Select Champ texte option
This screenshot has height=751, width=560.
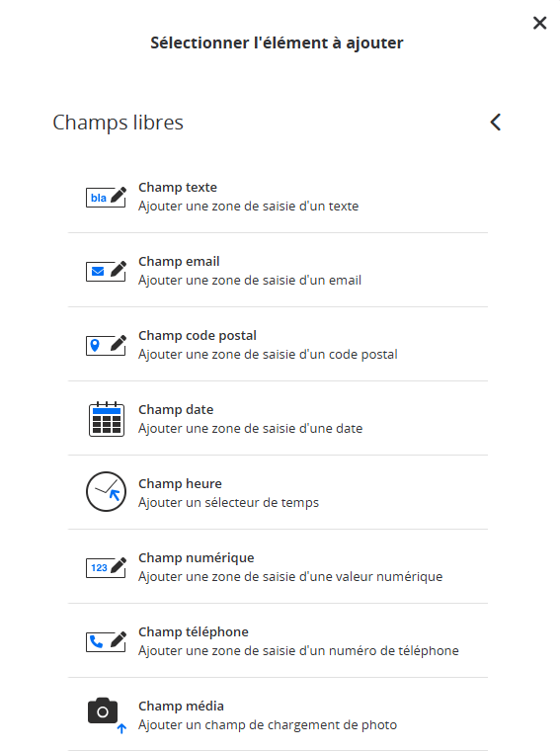(x=278, y=197)
